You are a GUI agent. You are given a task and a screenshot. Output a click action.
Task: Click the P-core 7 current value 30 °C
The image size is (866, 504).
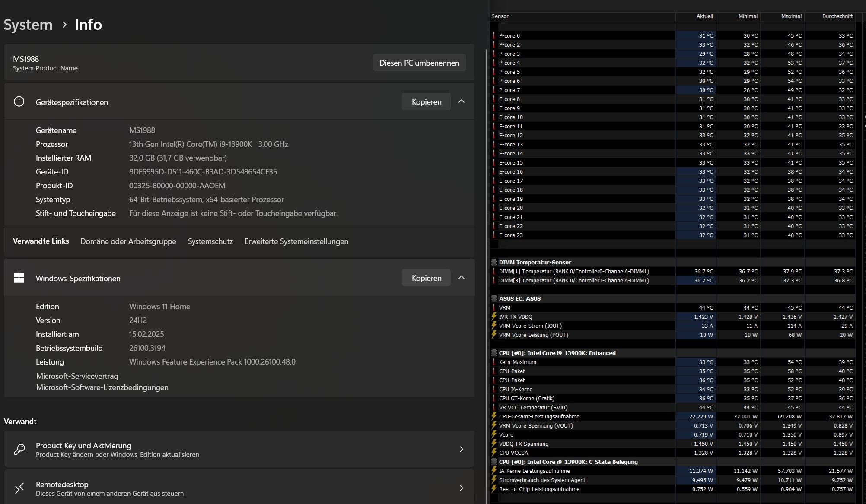(706, 90)
